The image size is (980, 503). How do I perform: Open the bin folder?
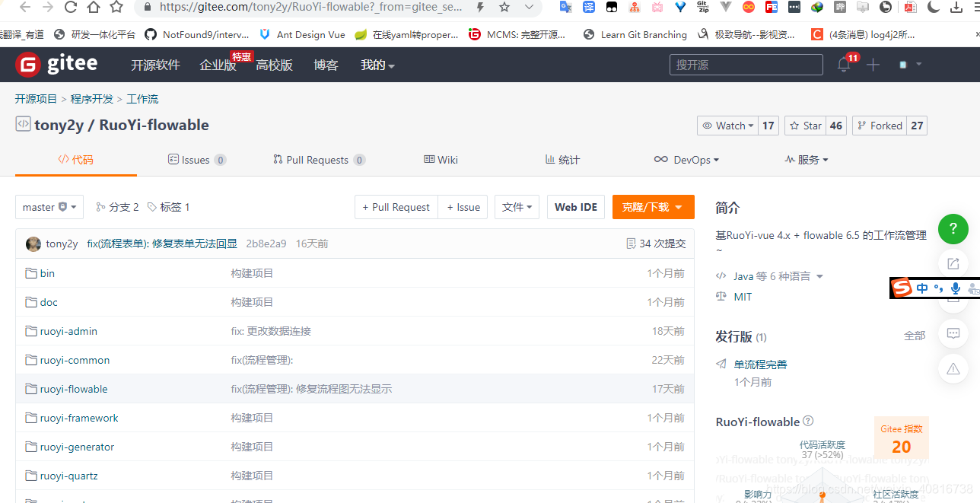coord(47,273)
